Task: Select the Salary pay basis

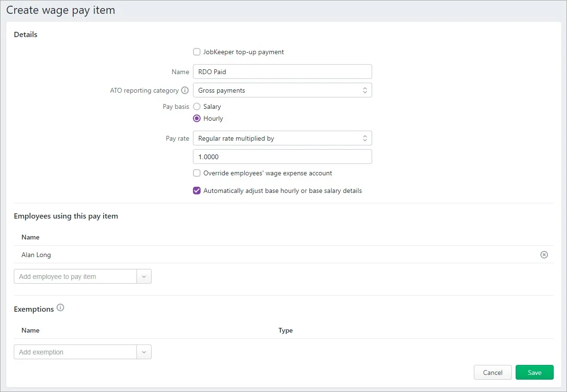Action: [x=197, y=107]
